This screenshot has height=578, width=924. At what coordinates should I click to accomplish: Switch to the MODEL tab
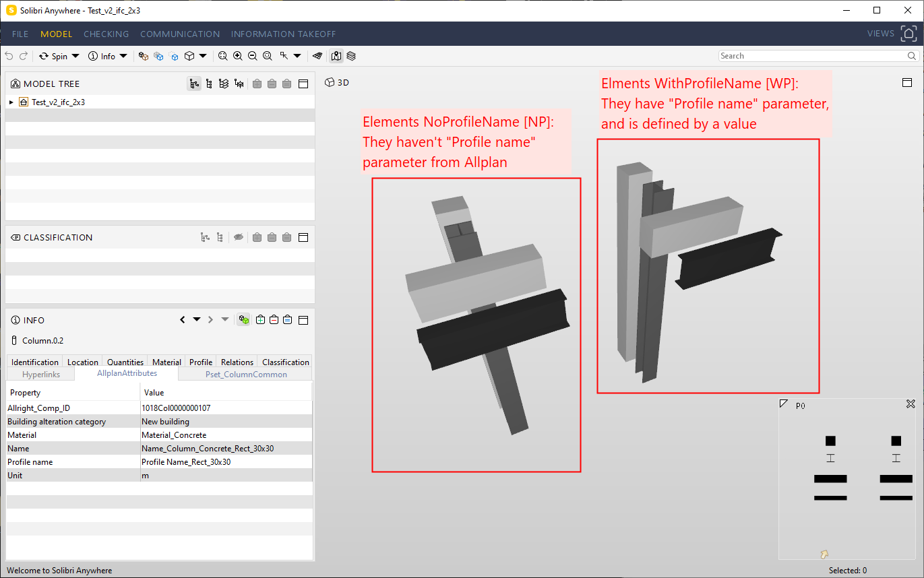pos(56,34)
